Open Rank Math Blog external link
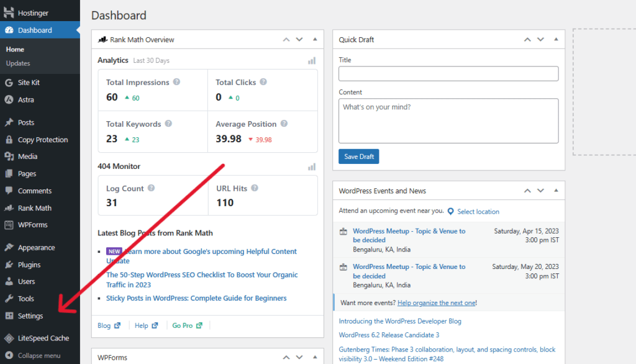This screenshot has width=636, height=364. pos(109,325)
